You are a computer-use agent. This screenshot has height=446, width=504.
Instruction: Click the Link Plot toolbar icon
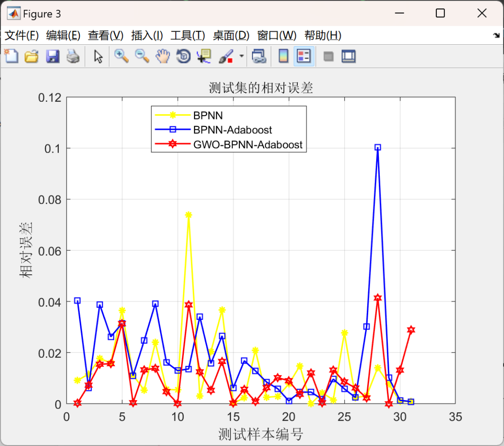point(259,56)
